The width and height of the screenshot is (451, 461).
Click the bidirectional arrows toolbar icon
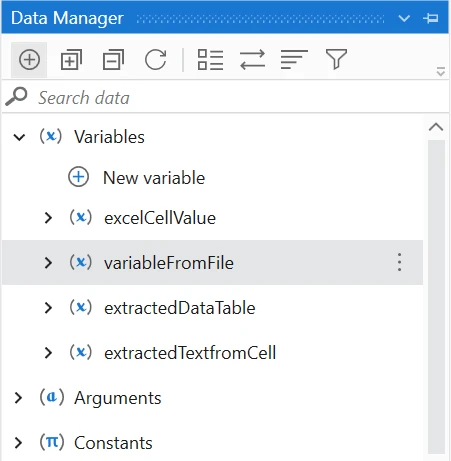(x=252, y=60)
